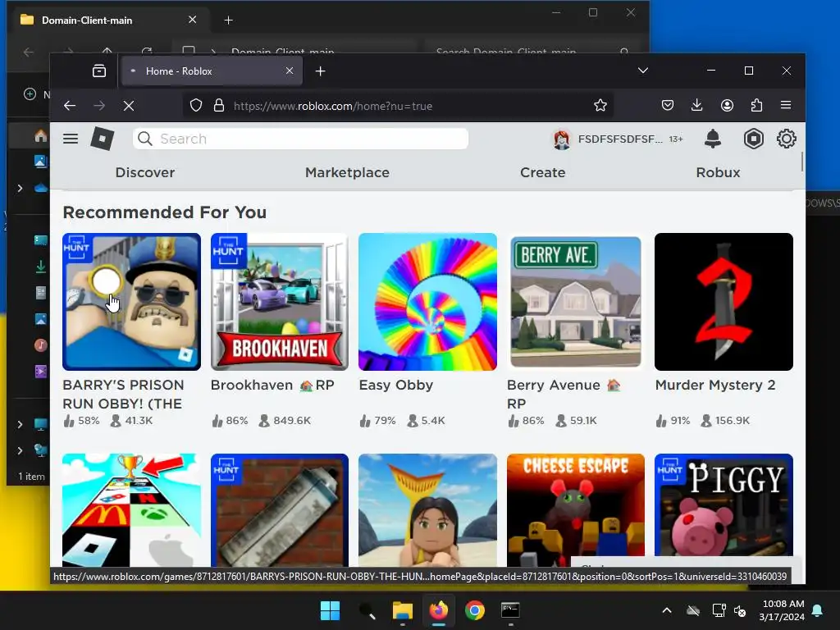Open a new Firefox tab
Image resolution: width=840 pixels, height=630 pixels.
[x=321, y=71]
